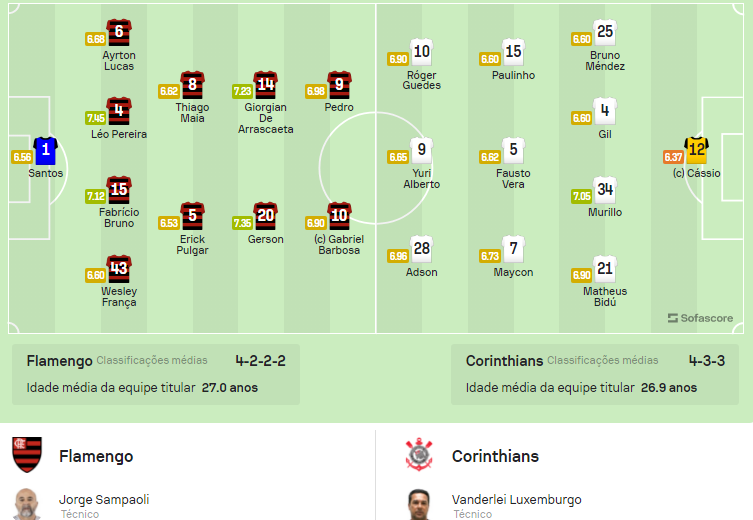The image size is (753, 520).
Task: Open the Flamengo team name link
Action: [96, 456]
